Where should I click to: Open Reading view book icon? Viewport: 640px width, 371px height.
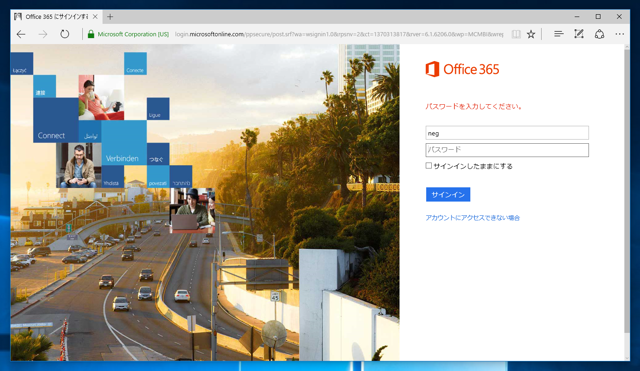tap(516, 34)
